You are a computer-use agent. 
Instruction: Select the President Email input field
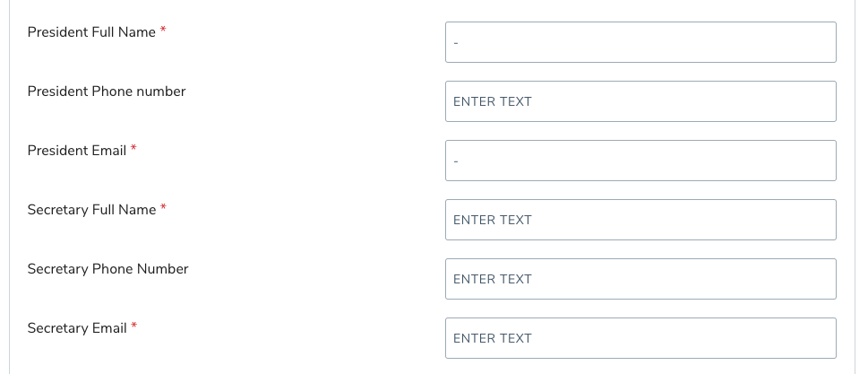click(x=640, y=161)
